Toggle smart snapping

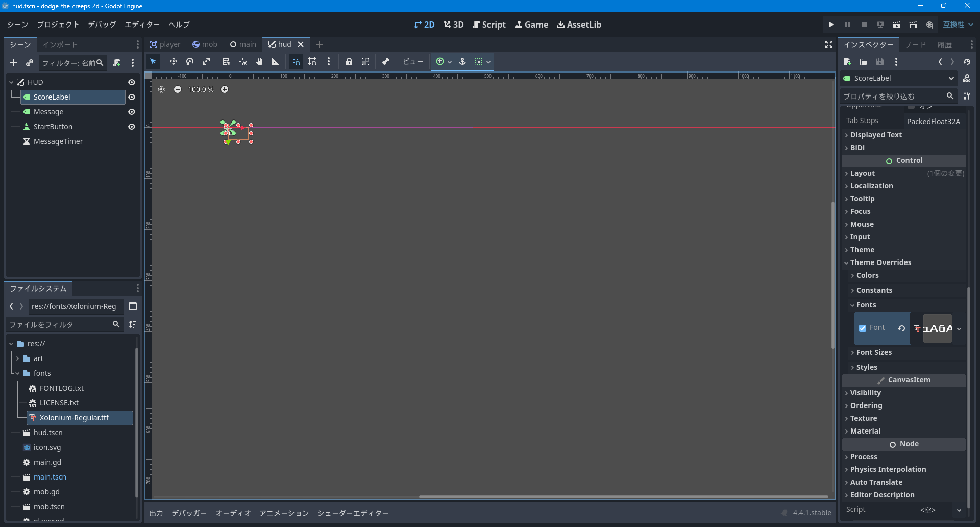click(x=296, y=62)
